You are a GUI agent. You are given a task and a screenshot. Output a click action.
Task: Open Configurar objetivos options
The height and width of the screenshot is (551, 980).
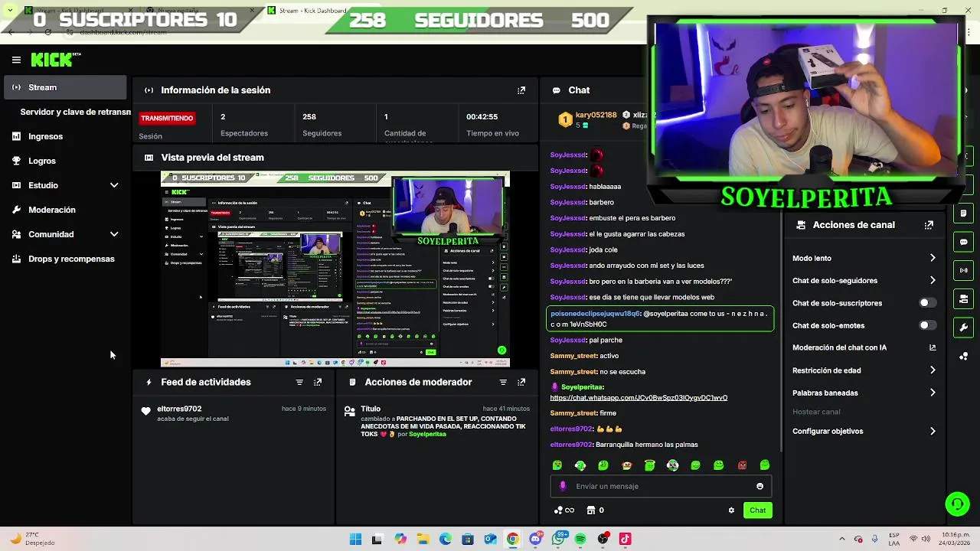coord(864,431)
